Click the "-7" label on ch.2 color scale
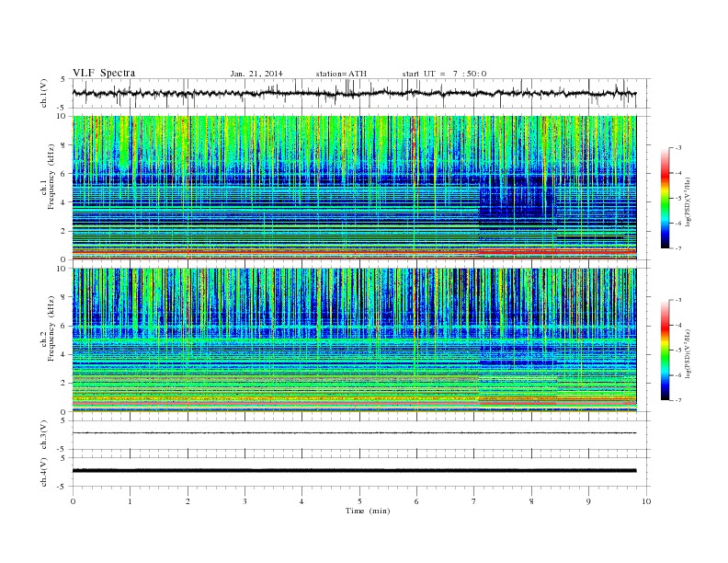Image resolution: width=728 pixels, height=563 pixels. tap(678, 400)
